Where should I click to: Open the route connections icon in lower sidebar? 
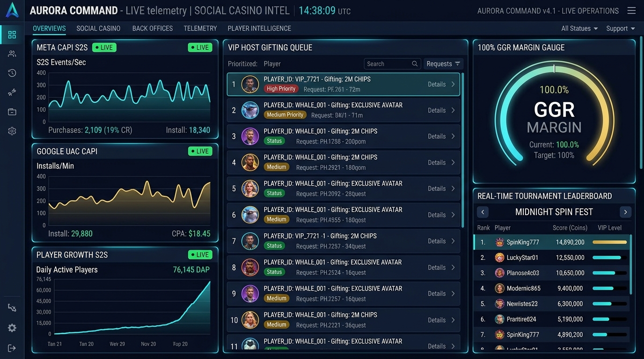pos(12,308)
